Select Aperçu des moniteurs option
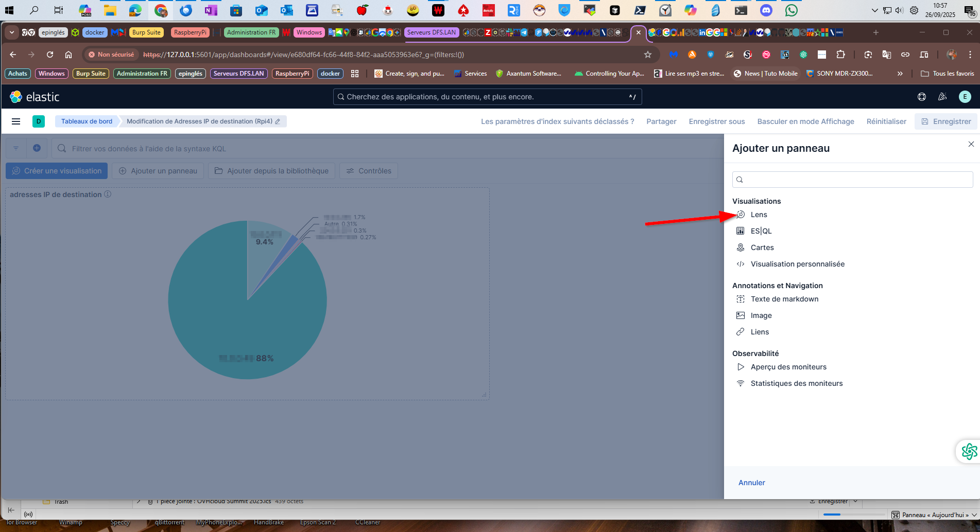 click(x=788, y=367)
